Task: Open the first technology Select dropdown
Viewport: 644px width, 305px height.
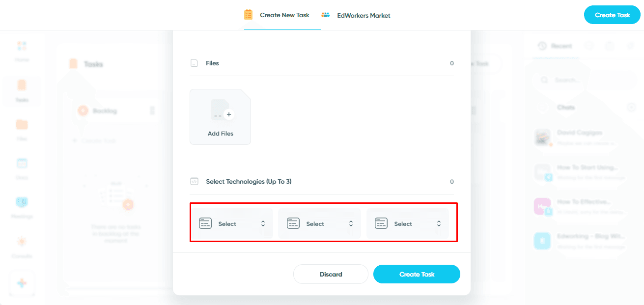Action: click(232, 223)
